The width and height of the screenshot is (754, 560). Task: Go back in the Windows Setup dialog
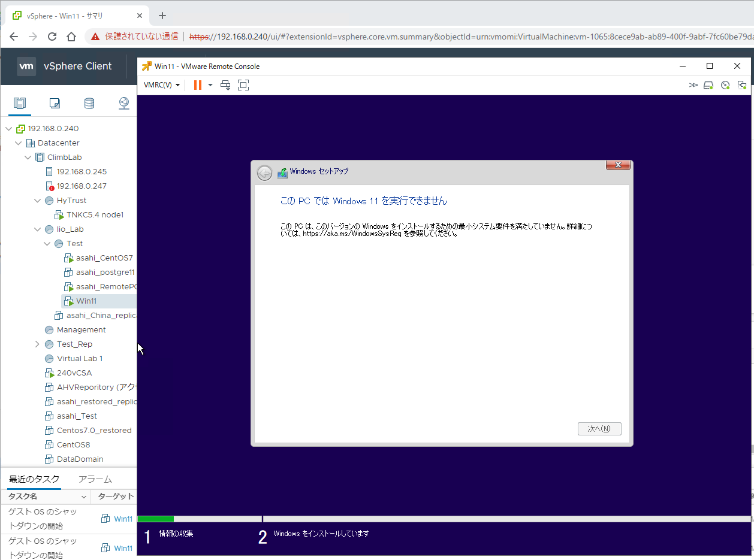click(x=264, y=173)
